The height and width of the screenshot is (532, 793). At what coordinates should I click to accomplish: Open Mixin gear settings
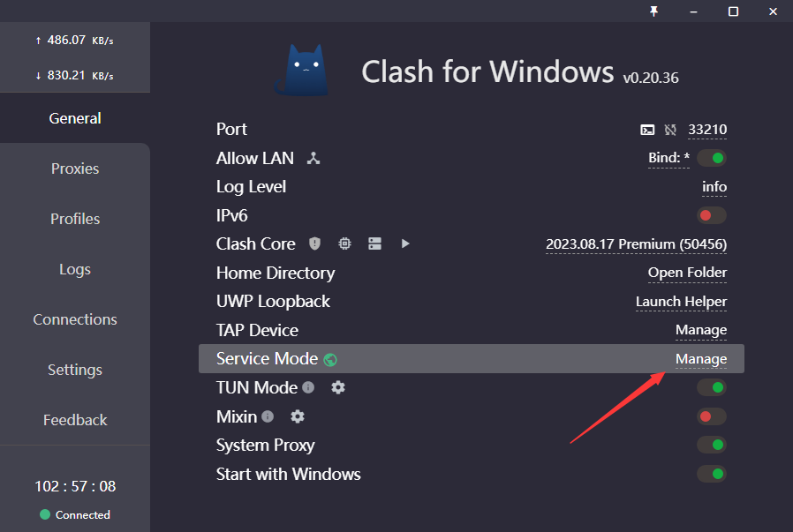tap(298, 416)
